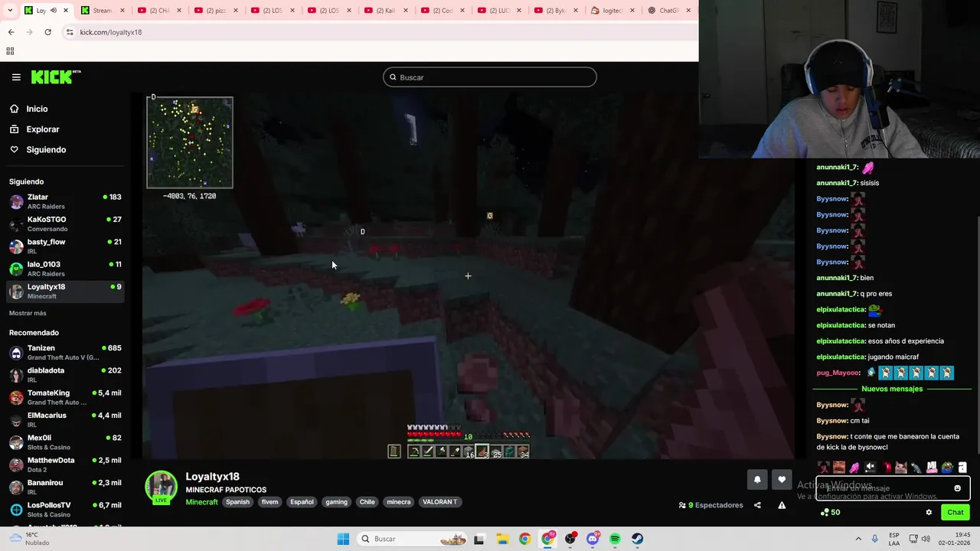
Task: Click the Buscar search field
Action: click(x=490, y=77)
